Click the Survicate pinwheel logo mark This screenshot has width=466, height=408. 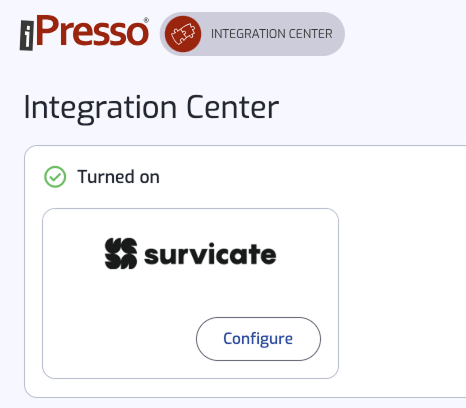[121, 253]
